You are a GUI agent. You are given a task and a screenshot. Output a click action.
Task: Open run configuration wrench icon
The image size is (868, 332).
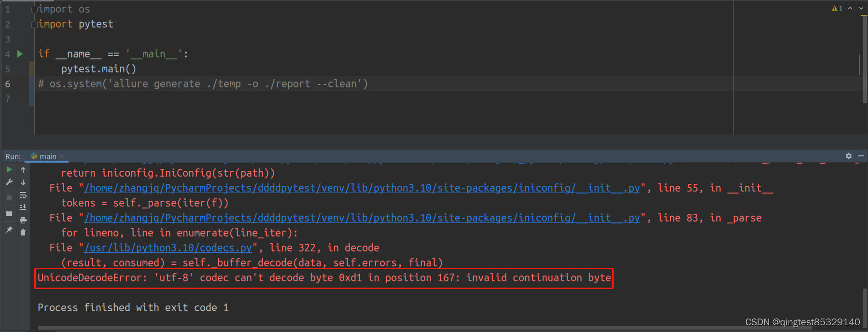pyautogui.click(x=9, y=182)
